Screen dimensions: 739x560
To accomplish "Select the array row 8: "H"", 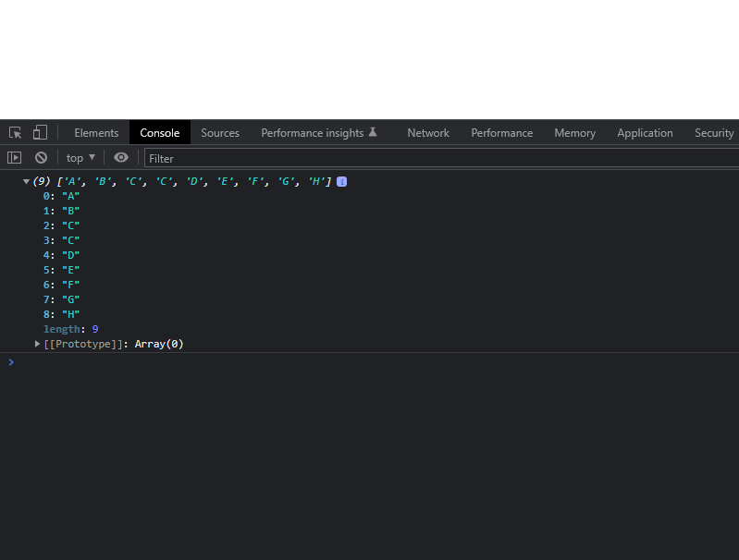I will [61, 314].
